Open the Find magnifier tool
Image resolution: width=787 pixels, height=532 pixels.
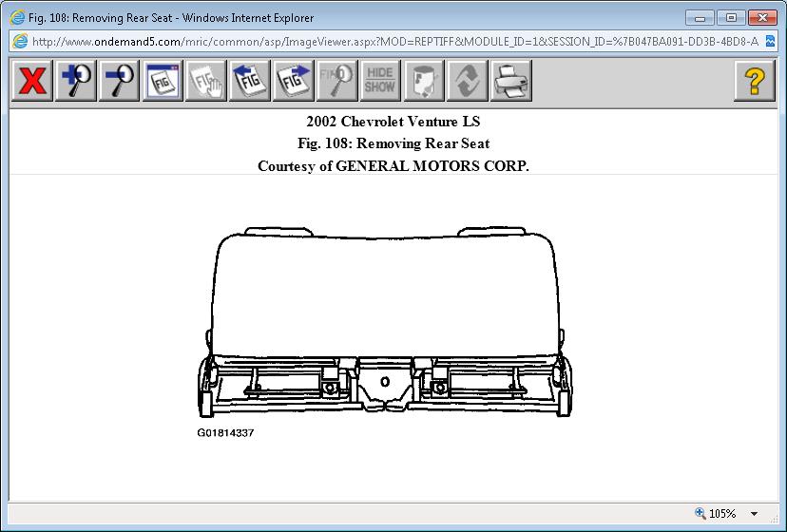click(x=336, y=81)
